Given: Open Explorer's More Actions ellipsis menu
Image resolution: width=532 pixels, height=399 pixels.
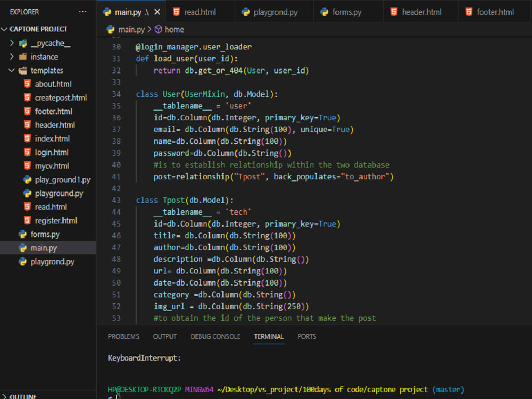Looking at the screenshot, I should [82, 11].
